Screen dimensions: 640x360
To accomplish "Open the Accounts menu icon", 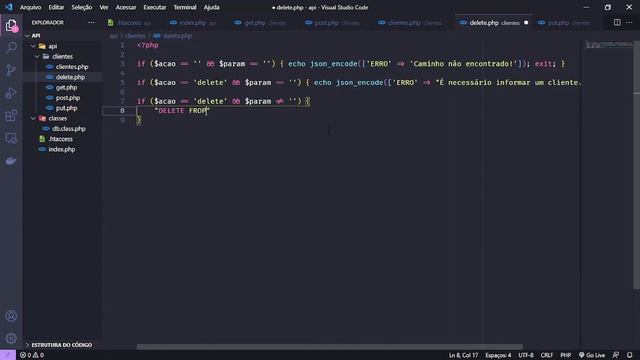I will point(11,316).
